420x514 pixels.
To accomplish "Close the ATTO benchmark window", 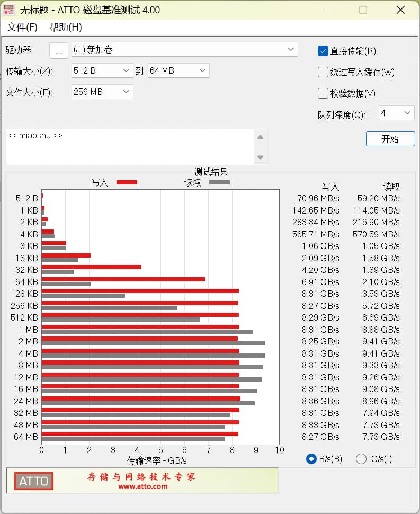I will click(x=400, y=10).
